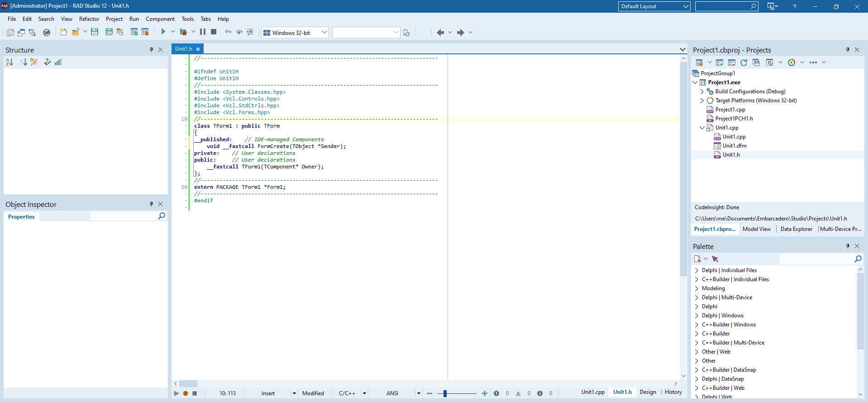Image resolution: width=868 pixels, height=402 pixels.
Task: Collapse the Unit1.cpp tree node
Action: (x=702, y=128)
